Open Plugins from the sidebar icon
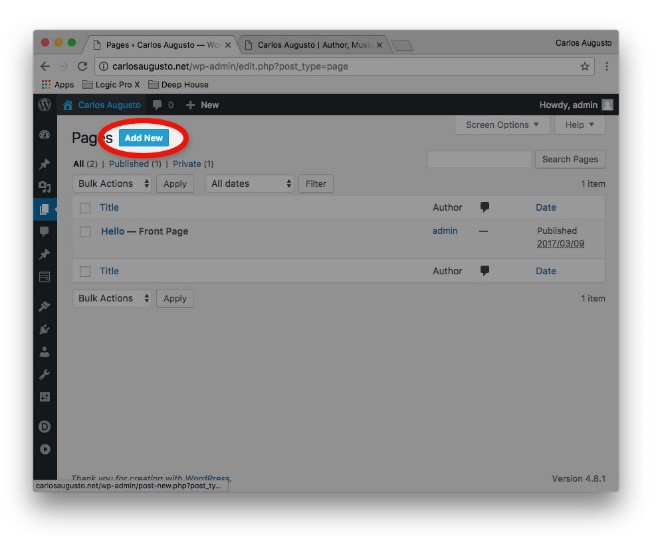The width and height of the screenshot is (660, 536). click(44, 328)
